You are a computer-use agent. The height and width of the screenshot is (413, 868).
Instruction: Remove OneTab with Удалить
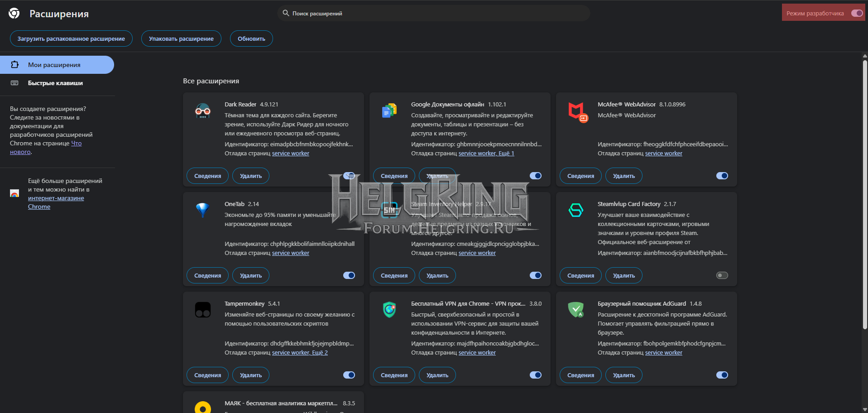click(x=251, y=275)
